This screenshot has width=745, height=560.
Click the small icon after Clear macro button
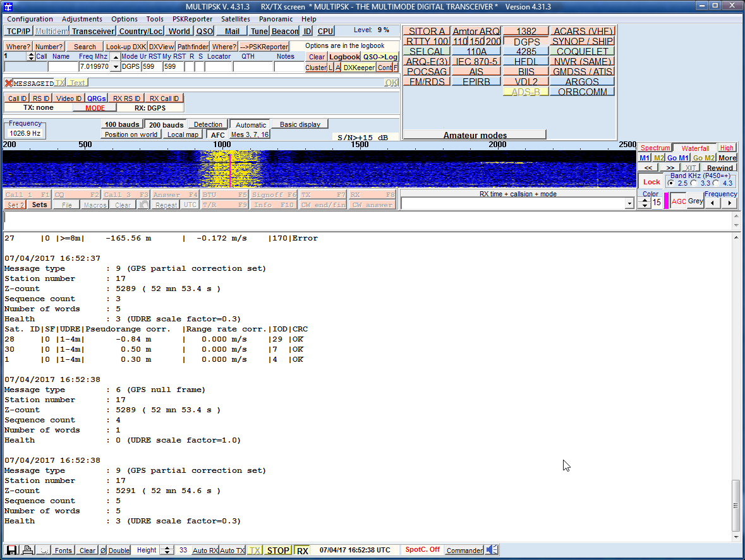(143, 205)
